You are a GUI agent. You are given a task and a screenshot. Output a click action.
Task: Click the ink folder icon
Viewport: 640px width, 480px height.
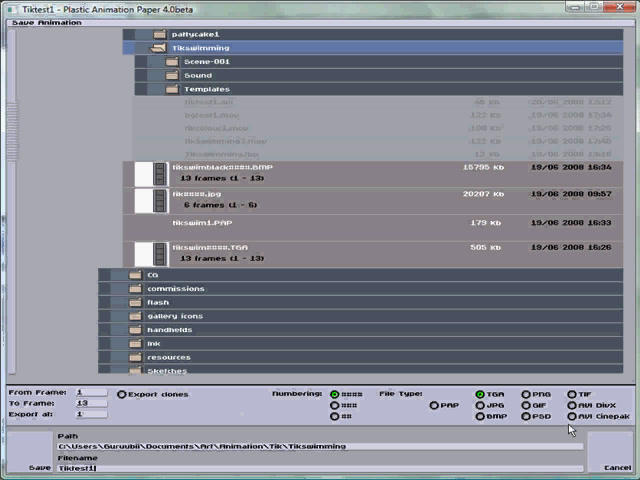click(135, 344)
